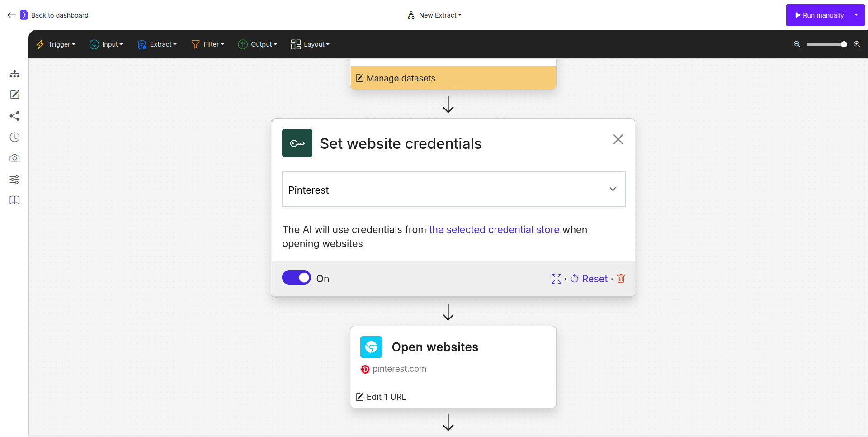Select the edit pencil icon in sidebar
868x437 pixels.
(14, 95)
